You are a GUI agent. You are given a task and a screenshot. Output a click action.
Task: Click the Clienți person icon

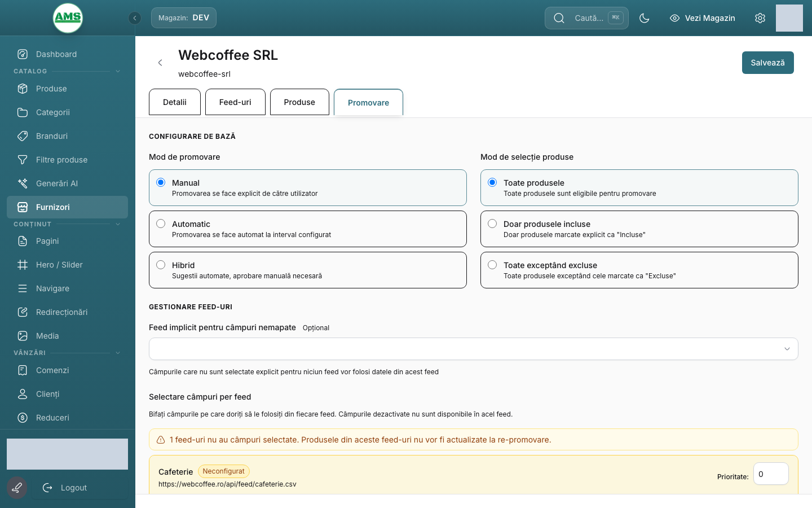click(23, 394)
